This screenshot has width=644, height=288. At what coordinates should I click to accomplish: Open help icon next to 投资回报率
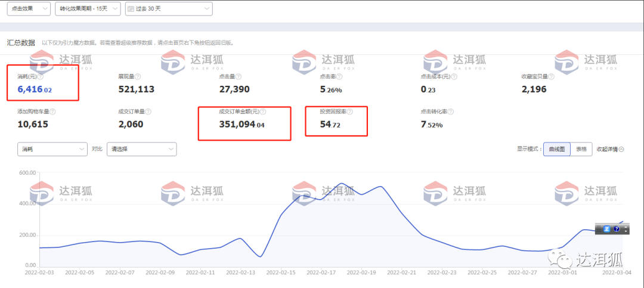pos(350,112)
